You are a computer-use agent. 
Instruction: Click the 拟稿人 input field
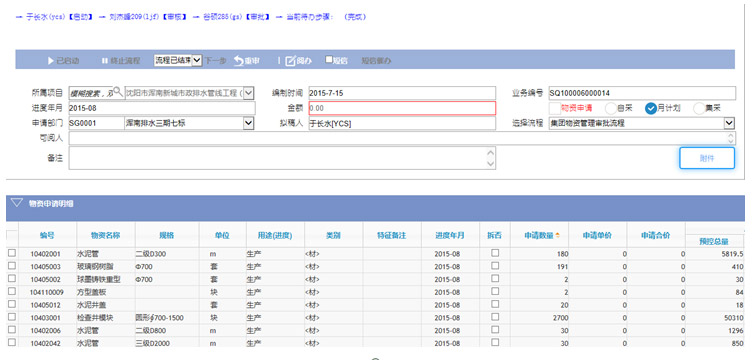pos(402,123)
